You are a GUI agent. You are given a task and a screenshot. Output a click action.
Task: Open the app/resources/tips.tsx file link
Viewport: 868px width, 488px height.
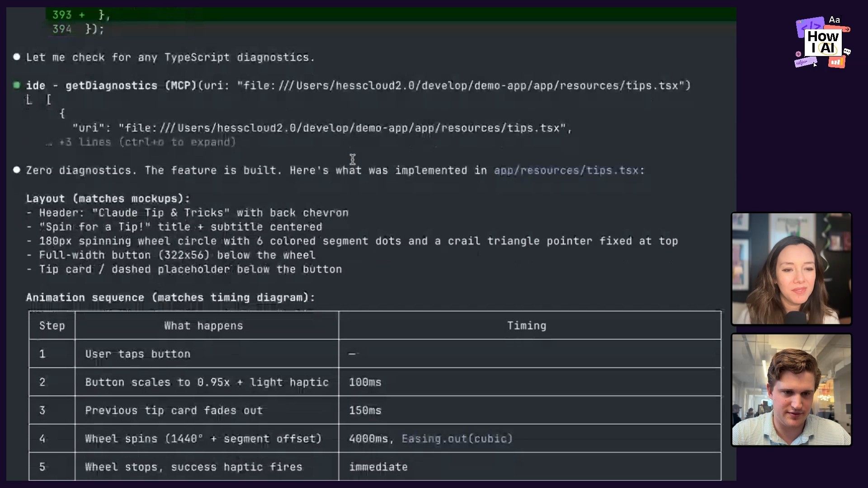tap(566, 170)
